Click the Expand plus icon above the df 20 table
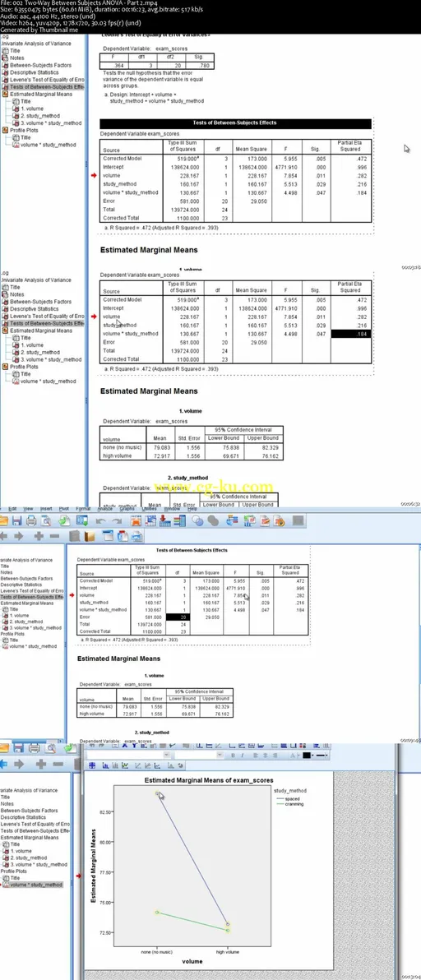Image resolution: width=421 pixels, height=980 pixels. coord(39,536)
